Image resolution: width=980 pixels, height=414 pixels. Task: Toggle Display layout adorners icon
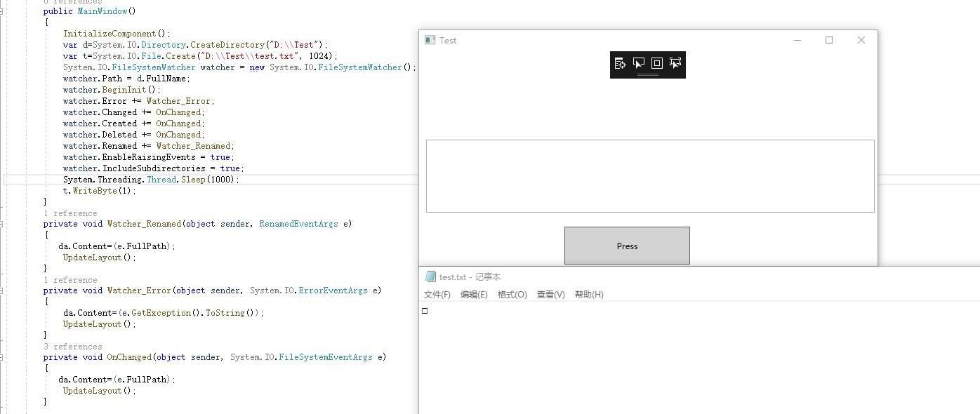657,63
